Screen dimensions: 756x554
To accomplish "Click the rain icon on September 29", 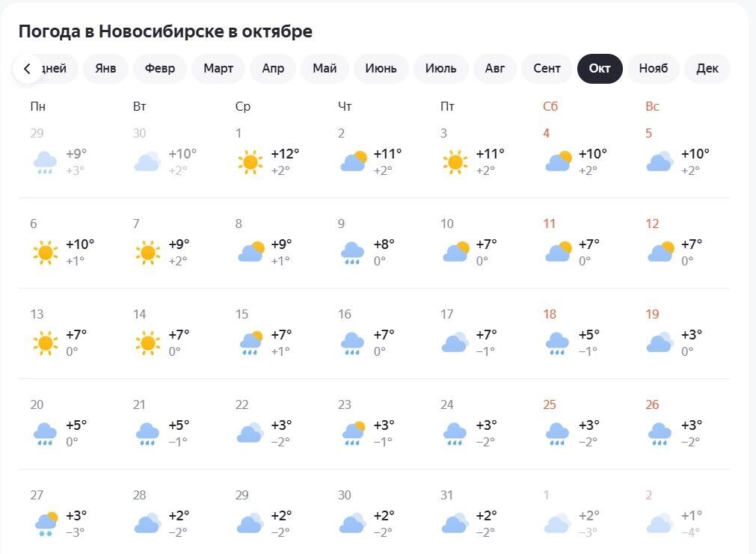I will (x=45, y=161).
